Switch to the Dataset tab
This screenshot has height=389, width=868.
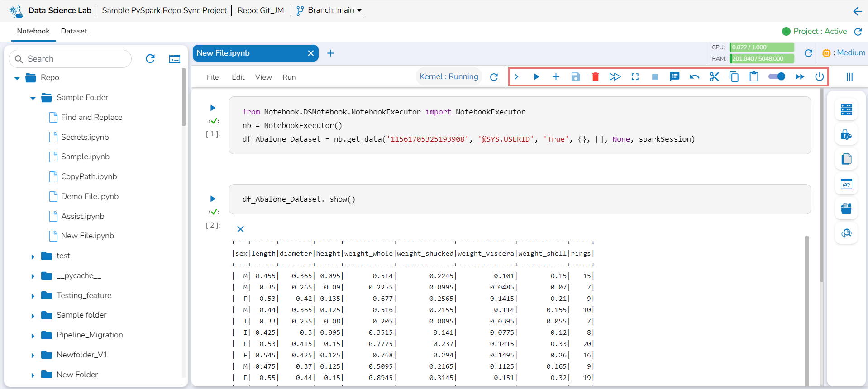(x=74, y=31)
